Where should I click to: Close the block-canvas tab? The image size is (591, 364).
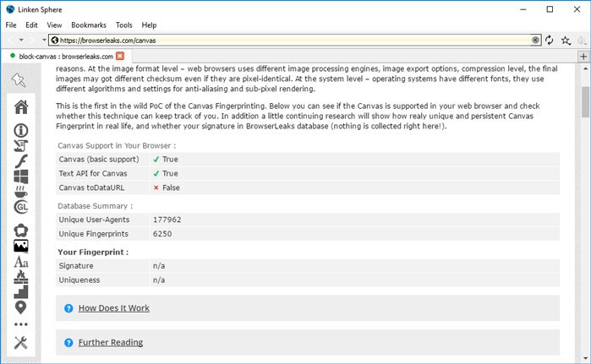120,56
